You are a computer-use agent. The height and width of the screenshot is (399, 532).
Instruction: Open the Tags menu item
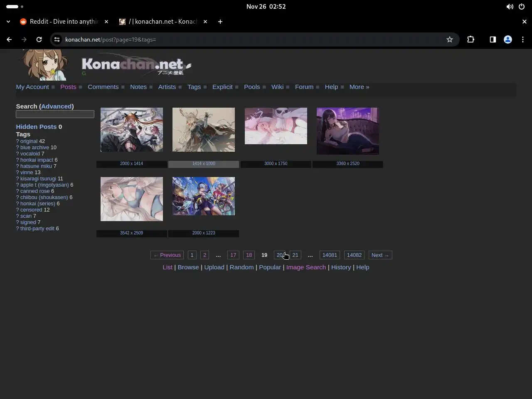(194, 87)
